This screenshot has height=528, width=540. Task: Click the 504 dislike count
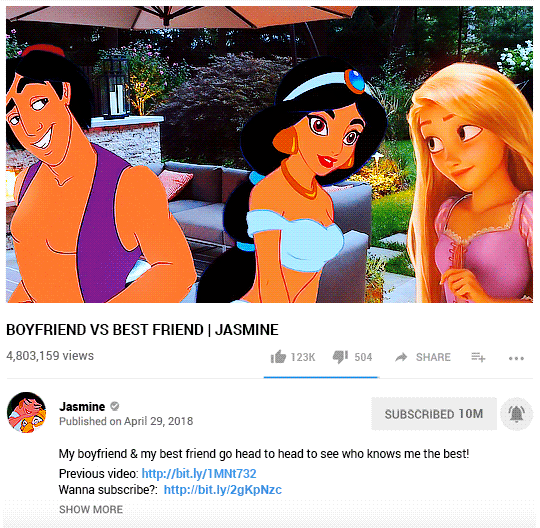point(363,357)
